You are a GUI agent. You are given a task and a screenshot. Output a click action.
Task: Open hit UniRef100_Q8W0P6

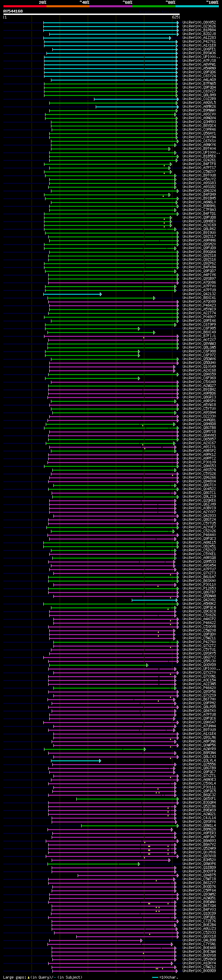(199, 864)
